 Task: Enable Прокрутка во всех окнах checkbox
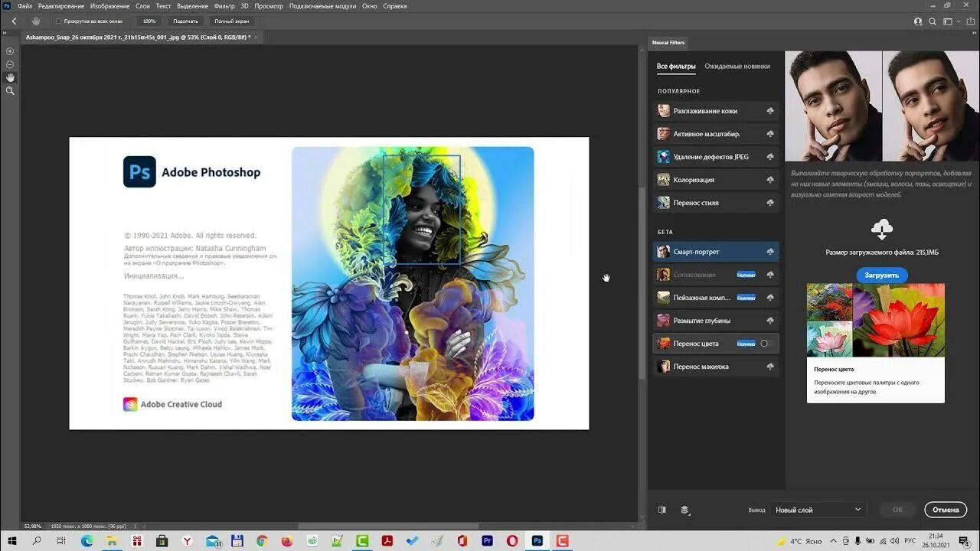click(59, 21)
